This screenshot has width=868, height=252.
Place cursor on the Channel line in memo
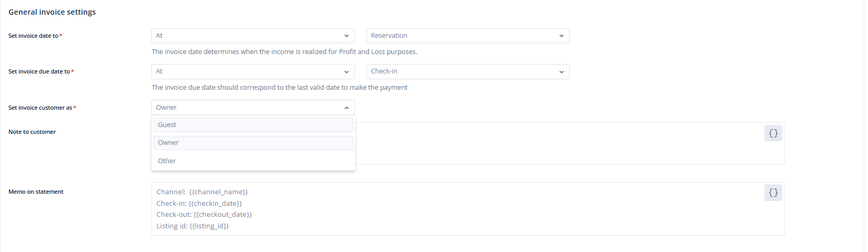click(202, 192)
